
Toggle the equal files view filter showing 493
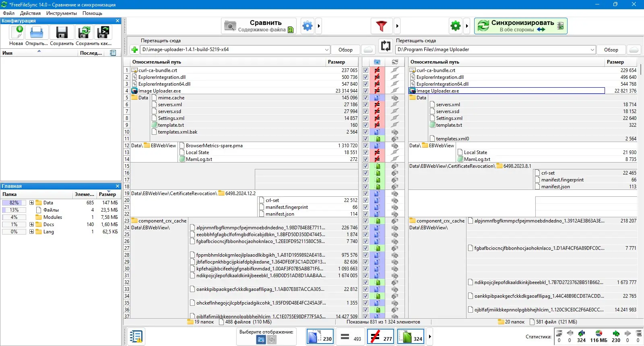click(x=351, y=337)
